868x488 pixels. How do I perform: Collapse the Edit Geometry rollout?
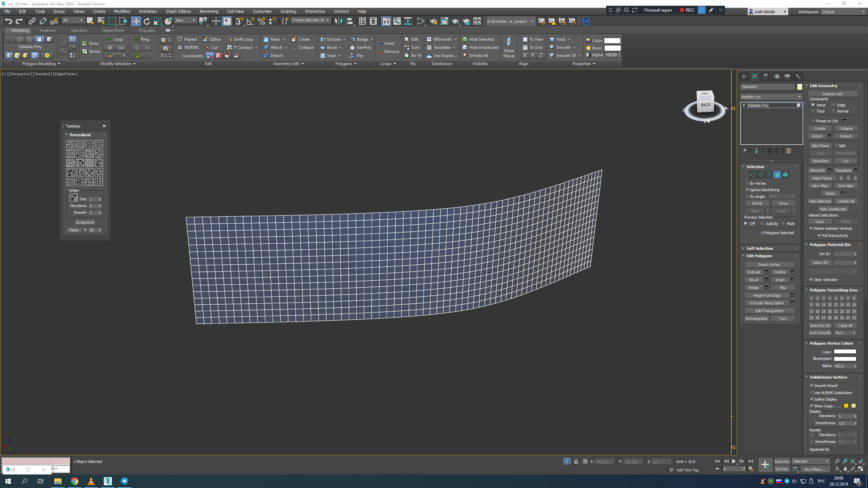click(x=807, y=86)
